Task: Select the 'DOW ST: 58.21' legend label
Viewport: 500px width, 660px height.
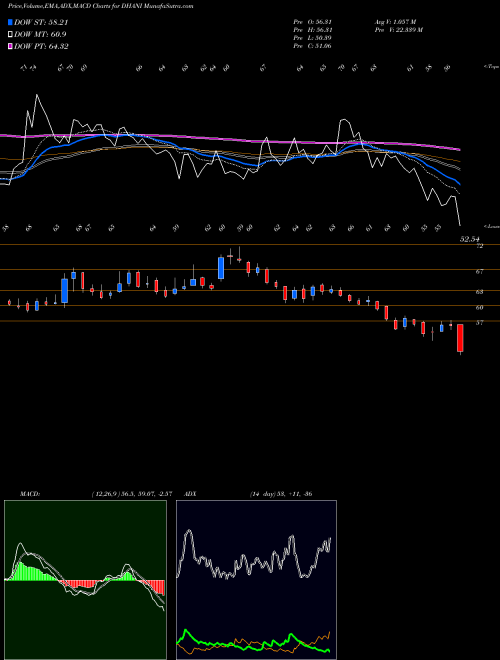Action: (41, 22)
